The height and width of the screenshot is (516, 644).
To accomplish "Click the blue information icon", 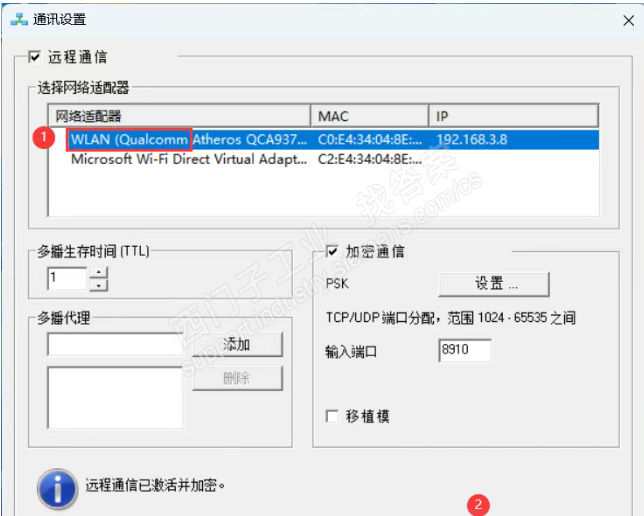I will (58, 489).
